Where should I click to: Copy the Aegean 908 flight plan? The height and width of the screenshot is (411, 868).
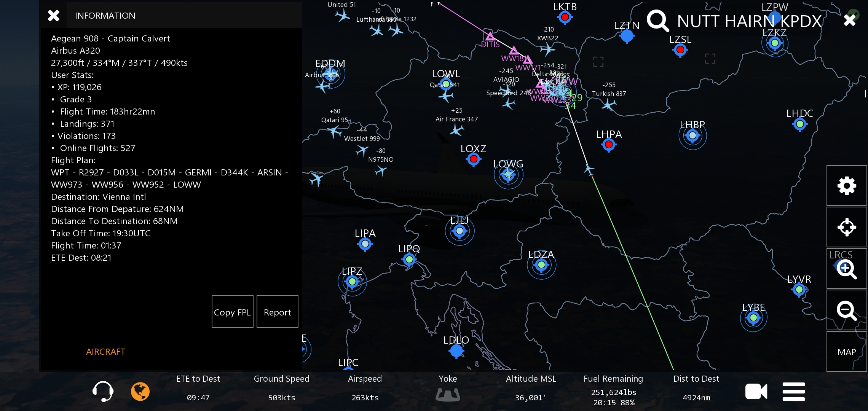click(x=232, y=312)
